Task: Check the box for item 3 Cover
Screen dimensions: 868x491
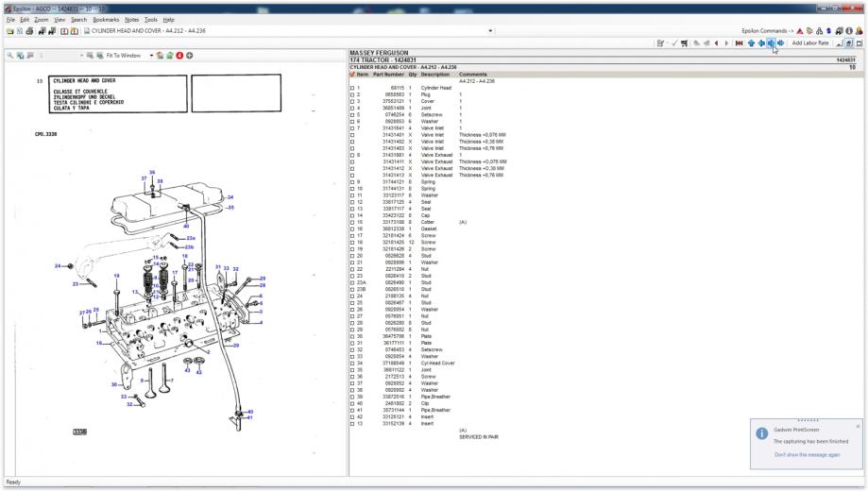Action: pyautogui.click(x=352, y=98)
